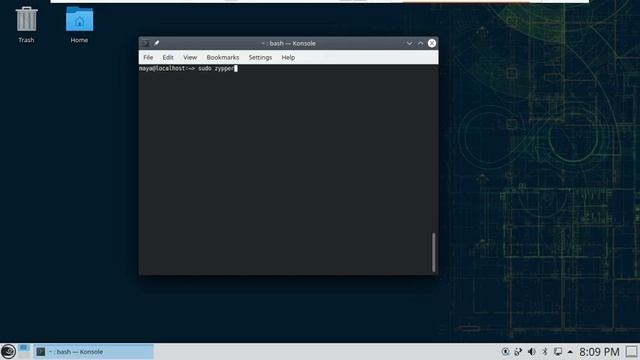Open the Bookmarks menu in Konsole
This screenshot has width=640, height=360.
point(223,58)
